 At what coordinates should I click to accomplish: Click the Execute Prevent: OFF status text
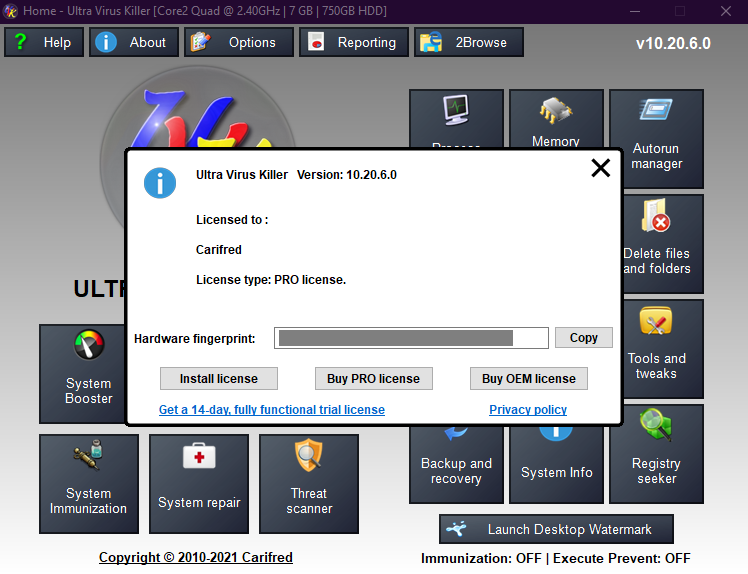(622, 558)
